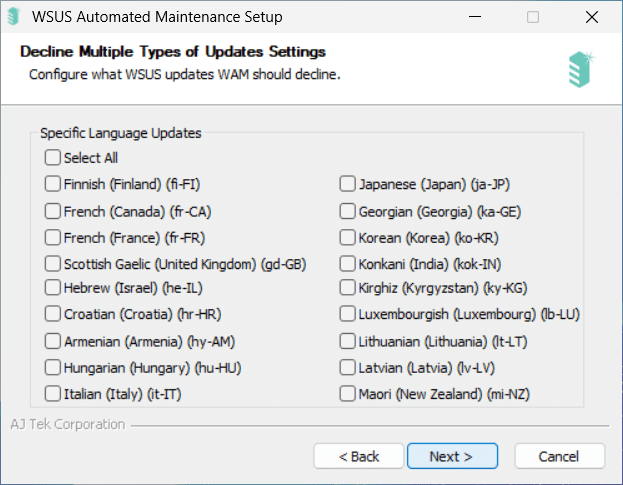623x485 pixels.
Task: Click the teal WSUS logo in header
Action: (581, 69)
